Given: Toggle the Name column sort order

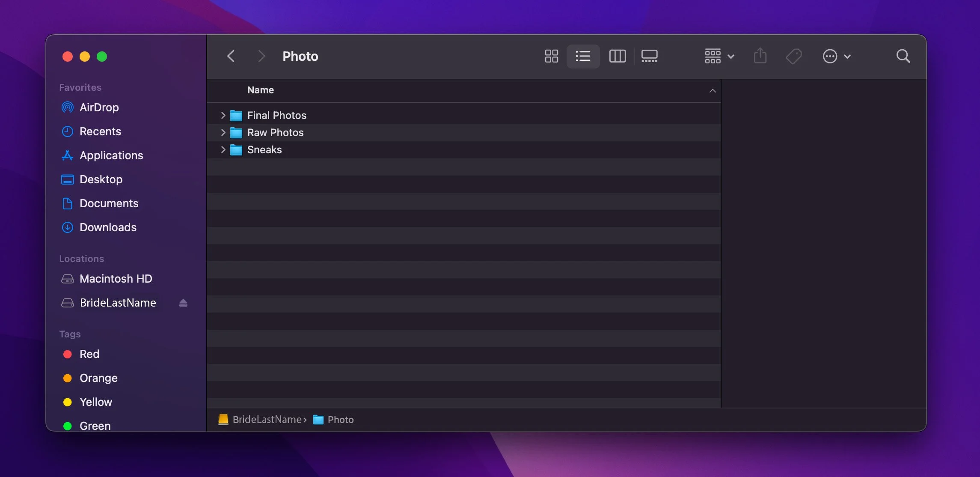Looking at the screenshot, I should click(260, 90).
